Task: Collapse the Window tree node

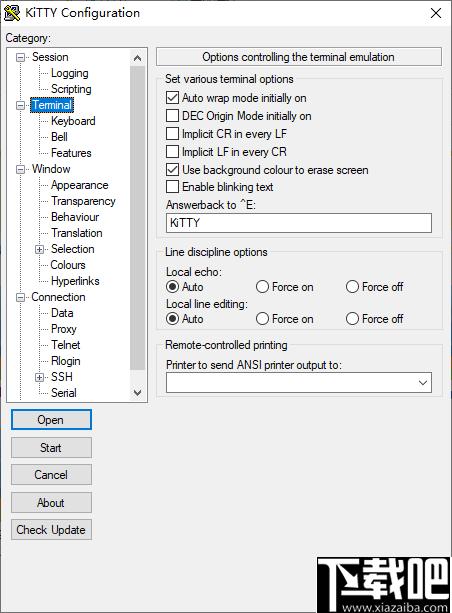Action: (x=20, y=170)
